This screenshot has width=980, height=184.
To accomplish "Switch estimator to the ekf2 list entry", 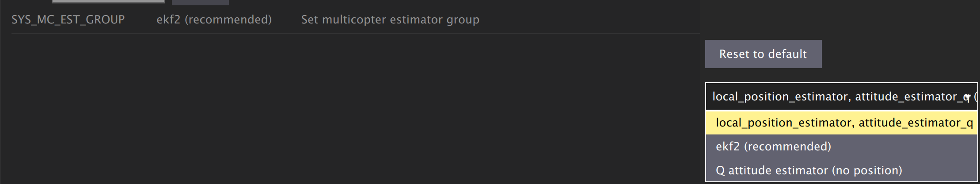I will click(773, 146).
